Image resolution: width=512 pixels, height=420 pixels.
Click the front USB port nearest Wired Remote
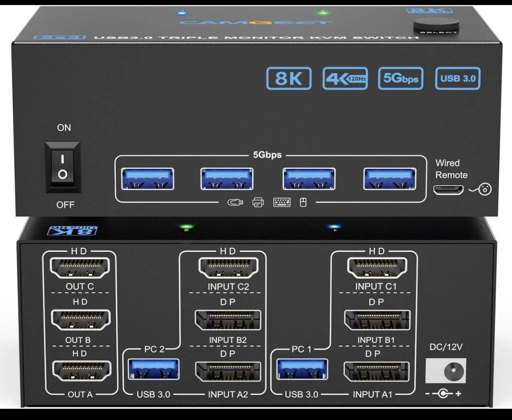(390, 179)
